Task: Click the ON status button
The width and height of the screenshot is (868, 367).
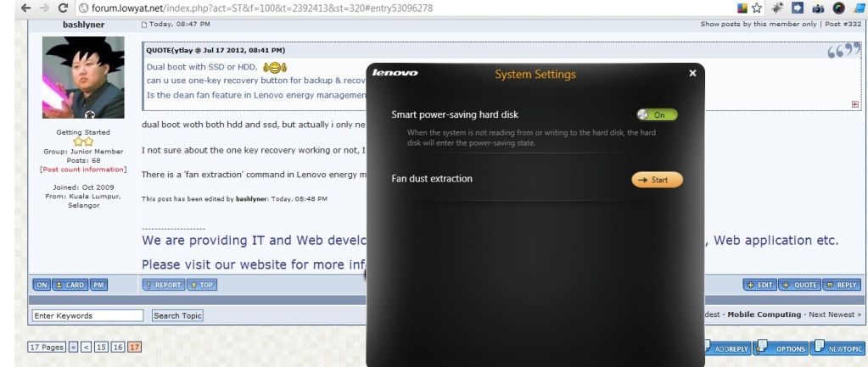Action: 42,285
